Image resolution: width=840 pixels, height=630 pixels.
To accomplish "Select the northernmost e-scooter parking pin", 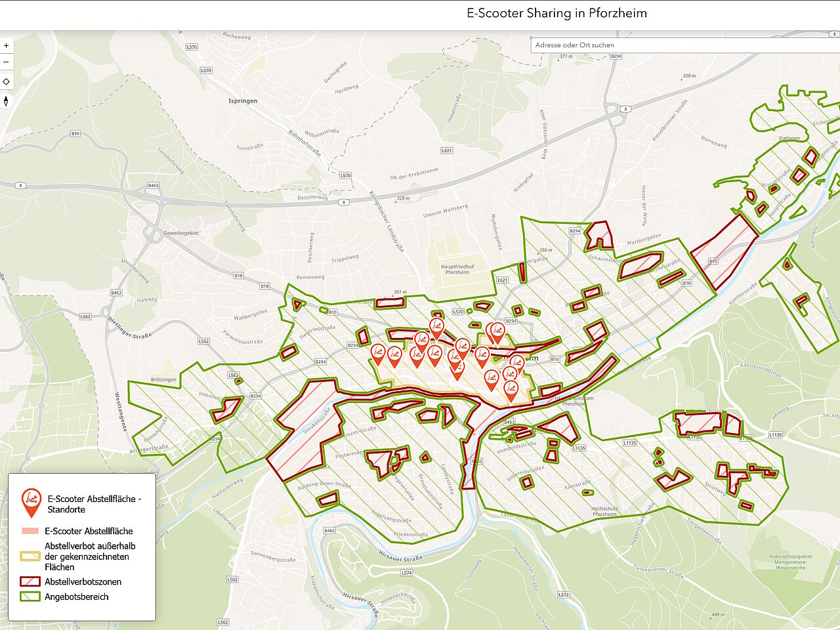I will tap(436, 327).
